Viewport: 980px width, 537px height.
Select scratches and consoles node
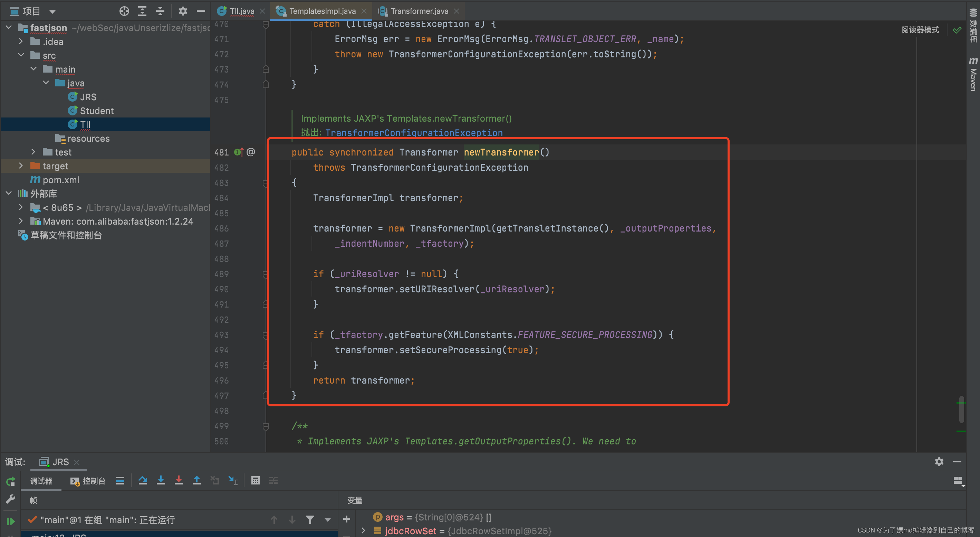(60, 235)
